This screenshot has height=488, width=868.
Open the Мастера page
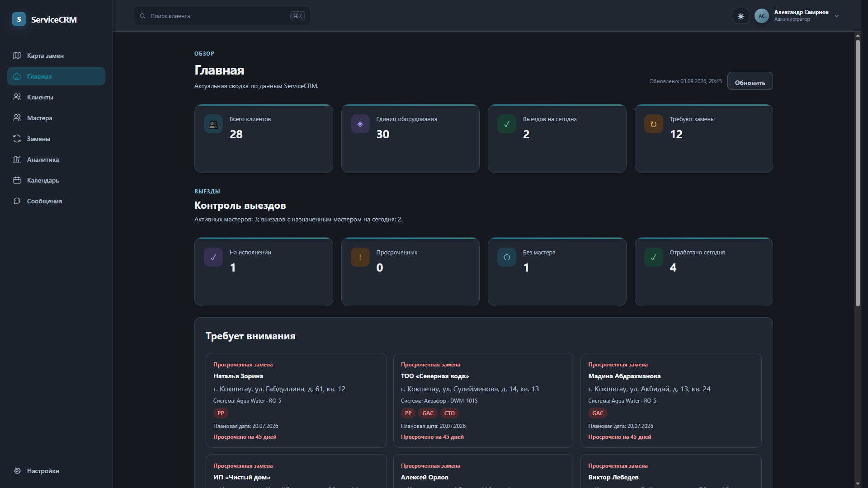tap(56, 118)
